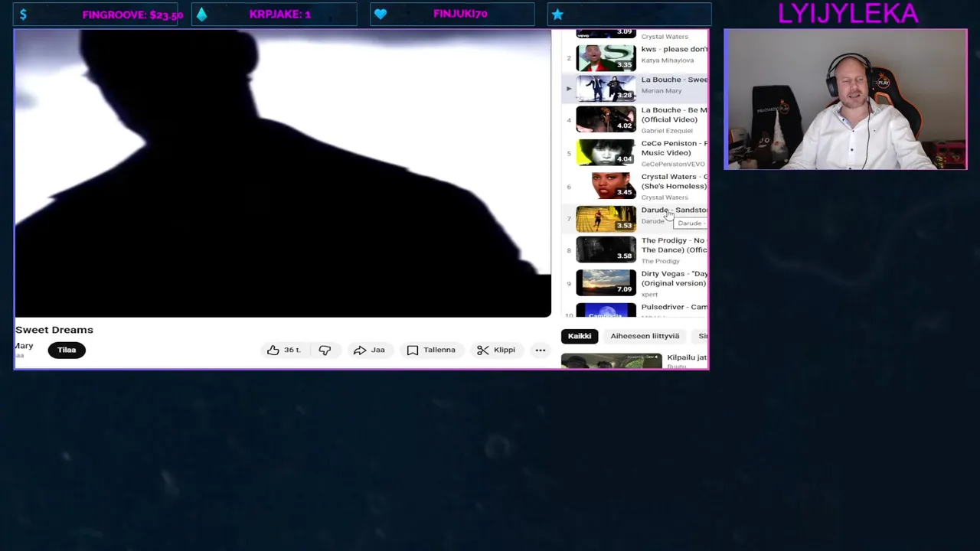Share the video using Jaa button

[x=369, y=350]
